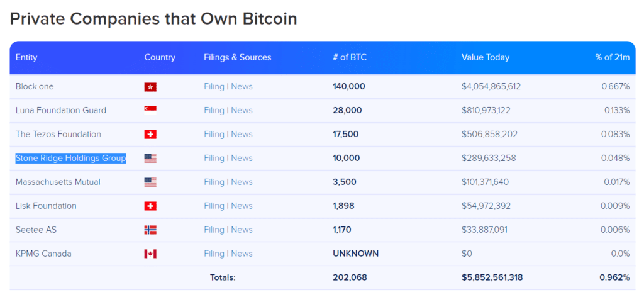
Task: Open the News link for Stone Ridge Holdings
Action: click(x=241, y=158)
